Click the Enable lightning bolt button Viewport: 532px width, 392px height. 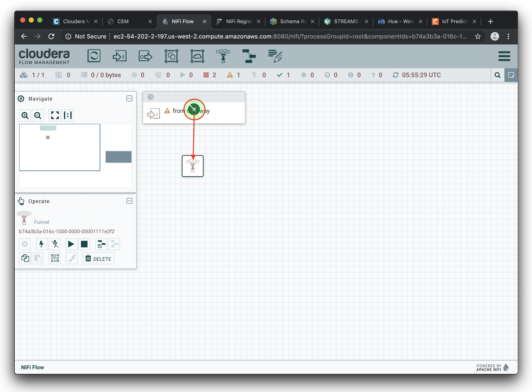(41, 244)
